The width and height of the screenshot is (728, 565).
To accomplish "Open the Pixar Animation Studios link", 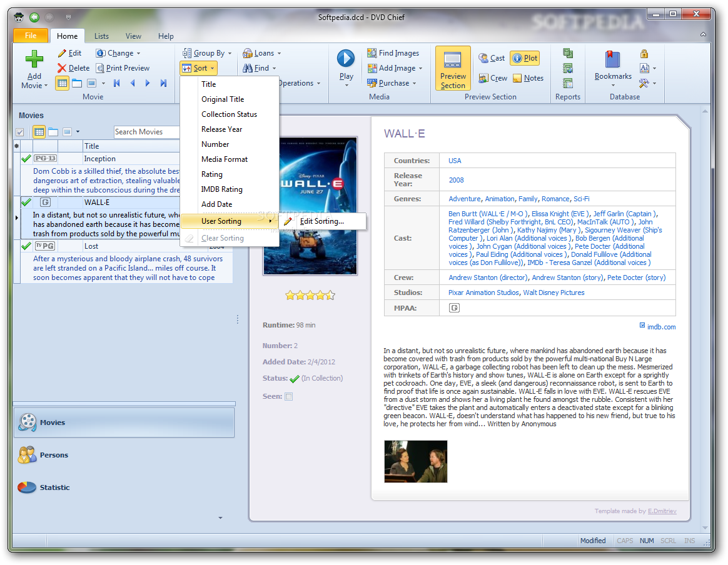I will [483, 292].
